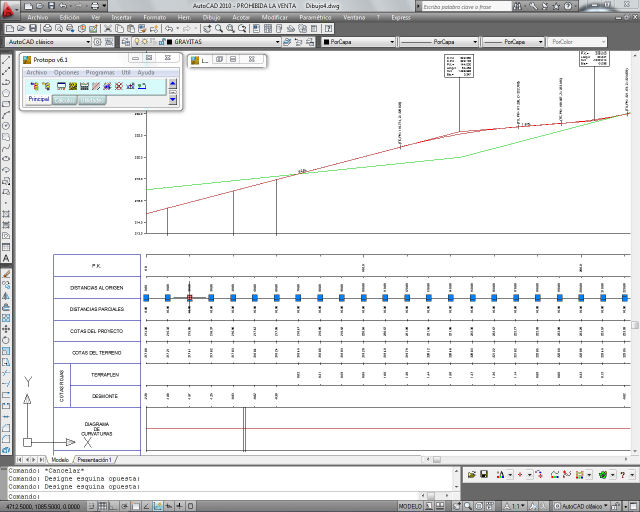Toggle MODELO space button in status bar
The height and width of the screenshot is (512, 640).
410,506
